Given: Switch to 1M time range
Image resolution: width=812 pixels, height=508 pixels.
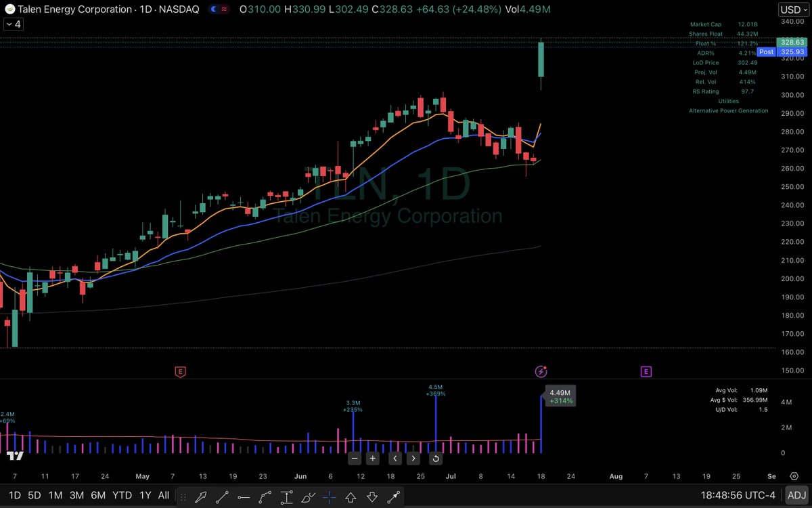Looking at the screenshot, I should pos(55,495).
